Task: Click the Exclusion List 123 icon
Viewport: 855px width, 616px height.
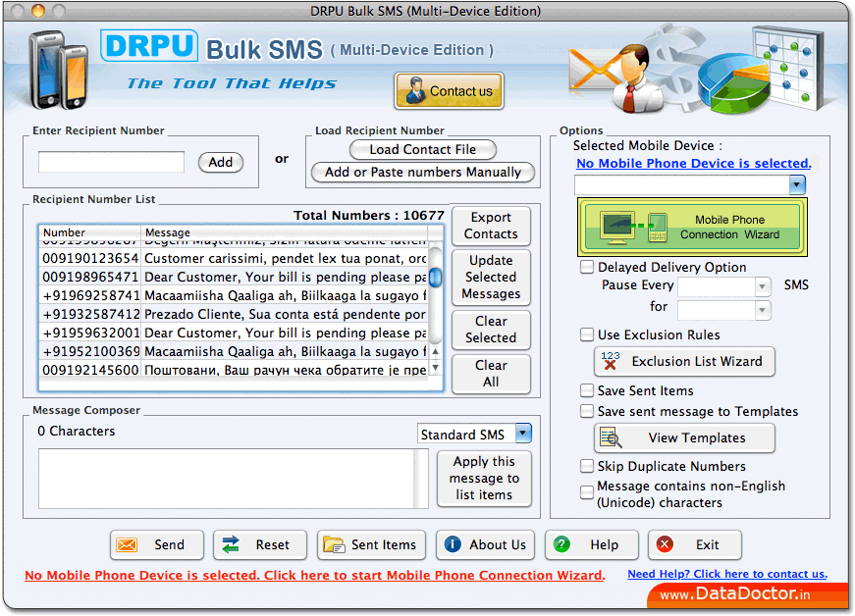Action: click(611, 361)
